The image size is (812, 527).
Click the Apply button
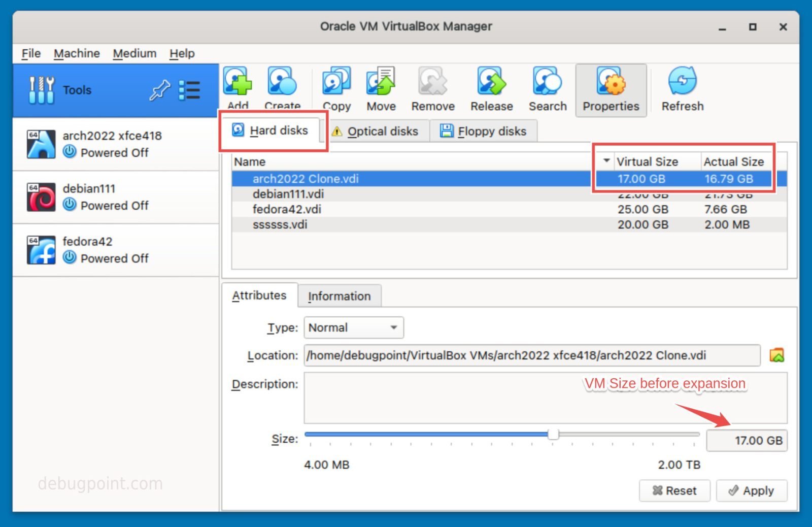point(752,490)
